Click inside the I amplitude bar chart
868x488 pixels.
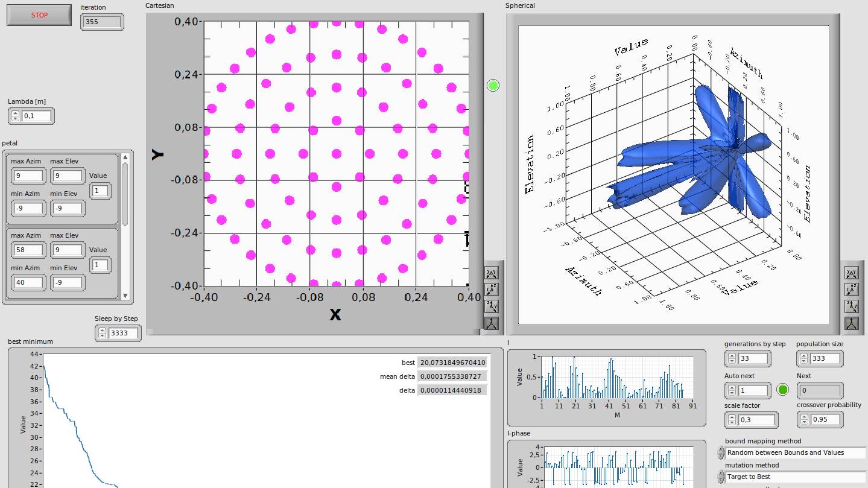click(x=617, y=377)
